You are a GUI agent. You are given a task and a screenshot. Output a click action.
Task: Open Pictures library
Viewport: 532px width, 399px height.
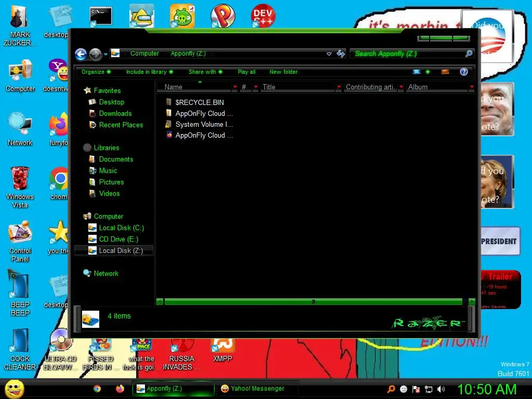(111, 182)
